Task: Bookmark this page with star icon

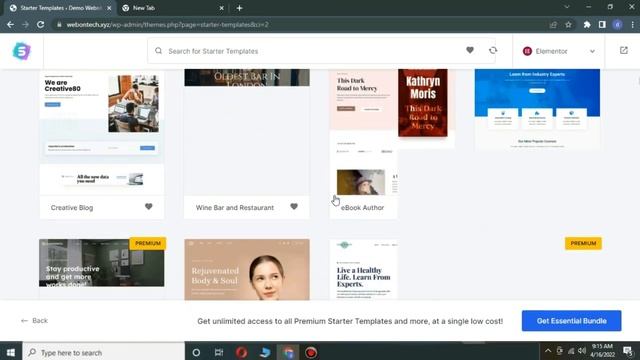Action: 568,25
